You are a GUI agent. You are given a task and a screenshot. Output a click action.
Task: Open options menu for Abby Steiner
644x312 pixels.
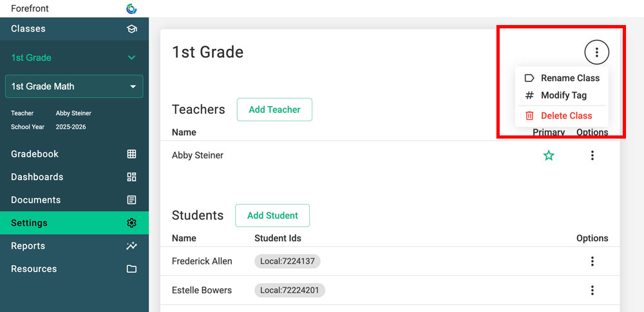[x=592, y=155]
